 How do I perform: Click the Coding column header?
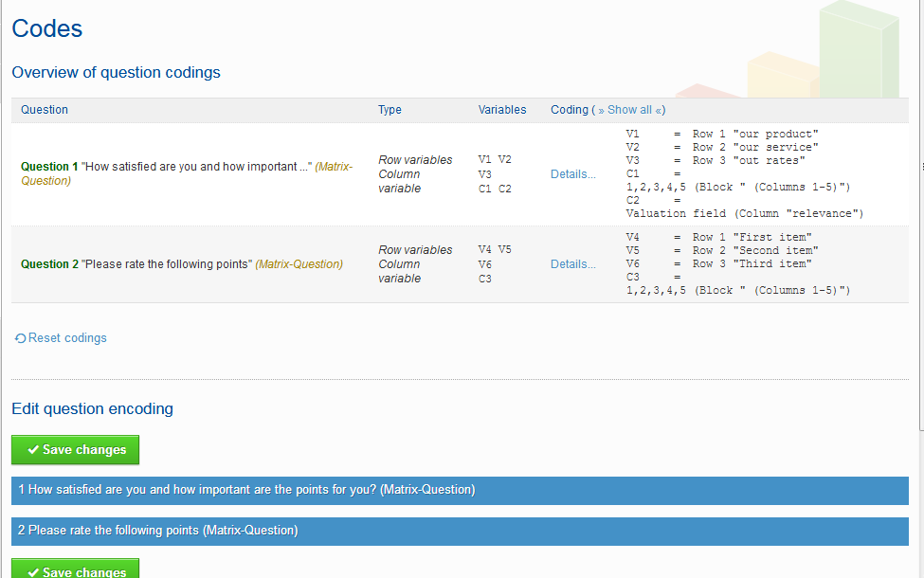tap(569, 110)
